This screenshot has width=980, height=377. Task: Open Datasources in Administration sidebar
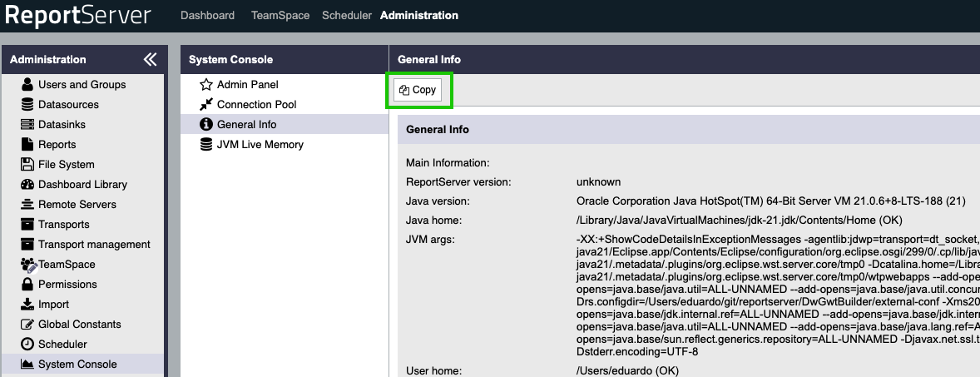coord(69,104)
